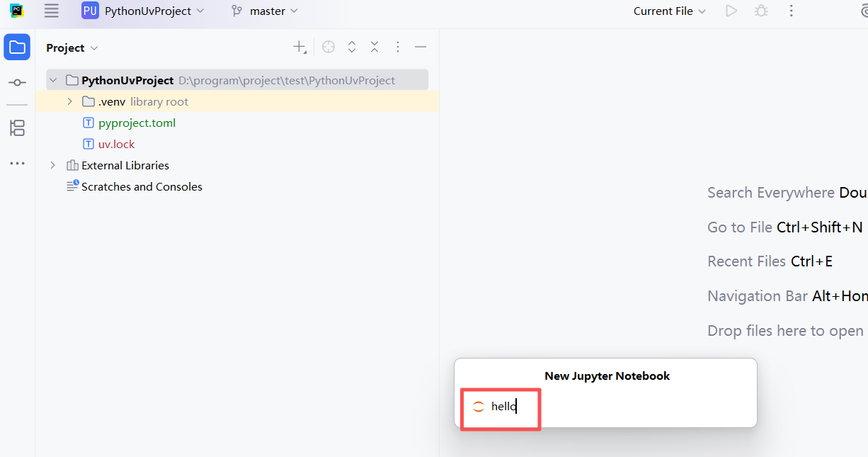Select the External Libraries node
This screenshot has height=457, width=868.
point(125,165)
